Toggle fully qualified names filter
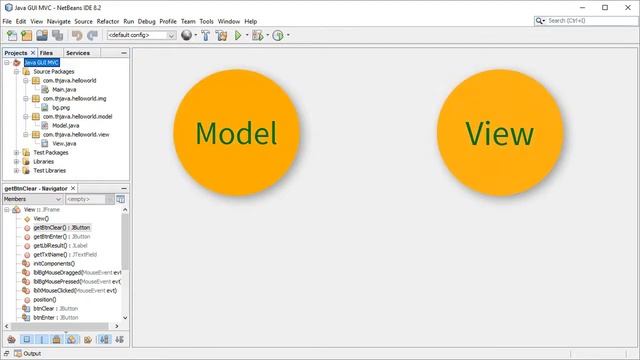The width and height of the screenshot is (640, 360). coord(88,339)
